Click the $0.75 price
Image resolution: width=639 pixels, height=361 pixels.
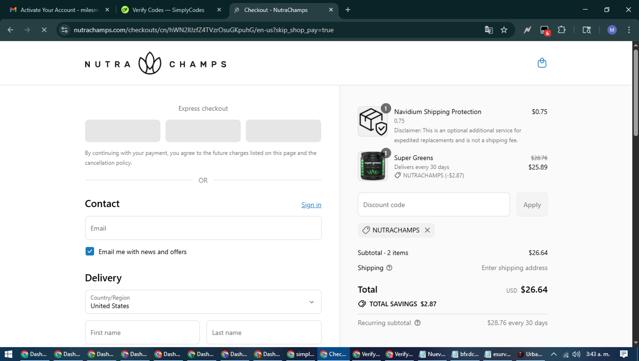[x=539, y=112]
